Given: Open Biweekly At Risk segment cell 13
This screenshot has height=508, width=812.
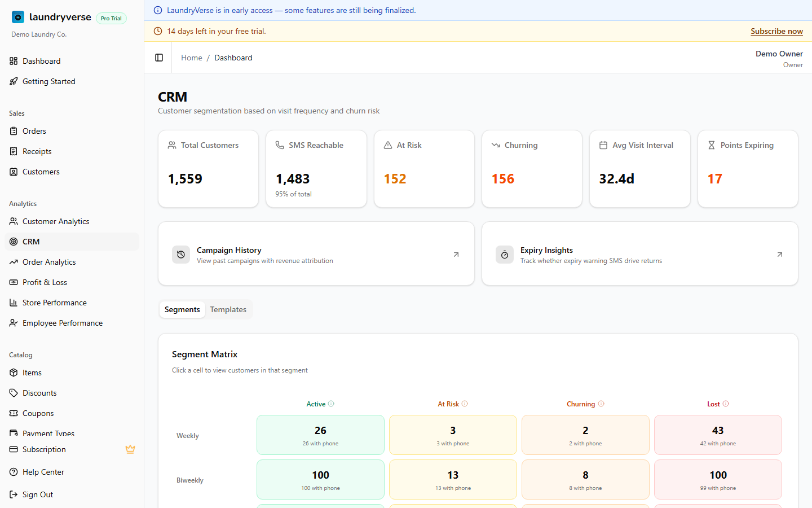Looking at the screenshot, I should pyautogui.click(x=453, y=479).
